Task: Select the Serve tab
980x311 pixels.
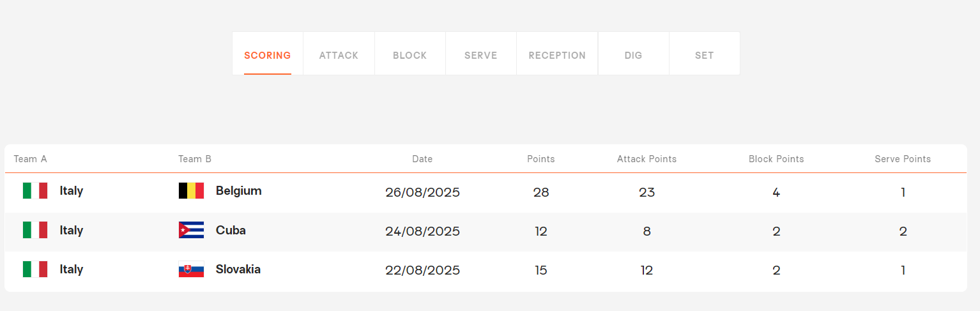Action: point(480,56)
